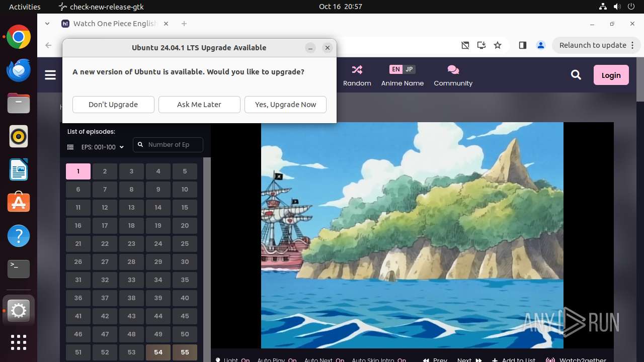Image resolution: width=644 pixels, height=362 pixels.
Task: Open the Chrome tab search dropdown arrow
Action: click(x=47, y=24)
